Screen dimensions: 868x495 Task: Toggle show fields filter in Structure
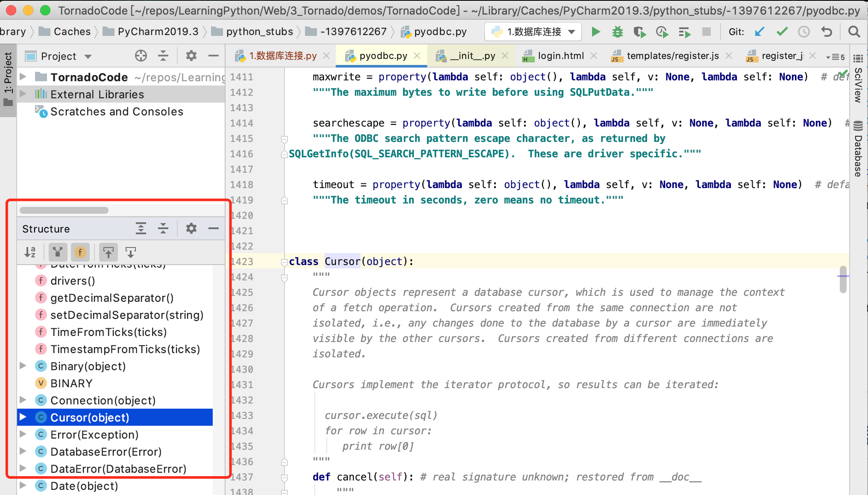click(80, 252)
